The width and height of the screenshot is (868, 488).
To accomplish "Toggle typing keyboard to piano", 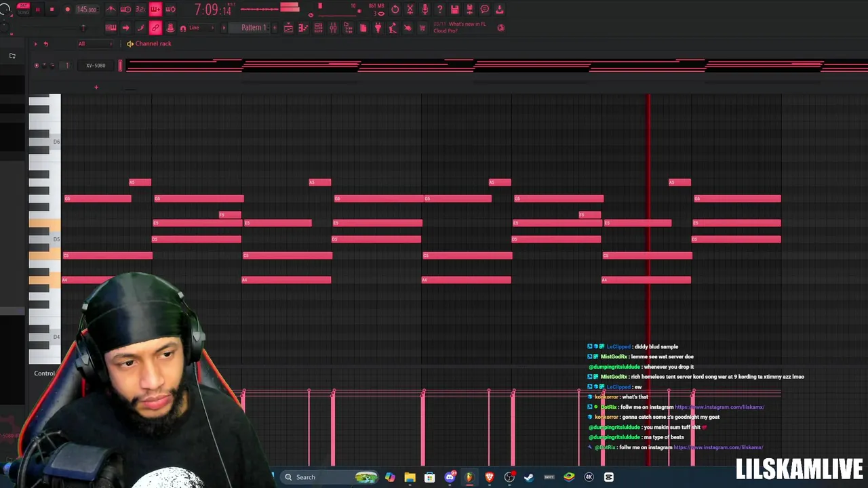I will coord(111,28).
